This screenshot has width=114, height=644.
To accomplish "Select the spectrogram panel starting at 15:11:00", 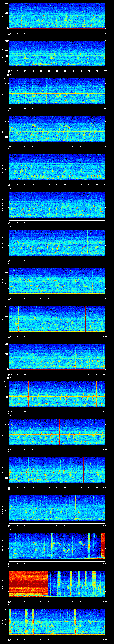I will (x=57, y=394).
